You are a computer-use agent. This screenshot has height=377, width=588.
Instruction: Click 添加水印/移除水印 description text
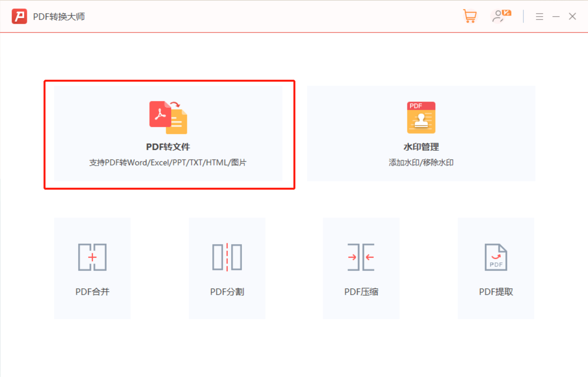point(421,163)
